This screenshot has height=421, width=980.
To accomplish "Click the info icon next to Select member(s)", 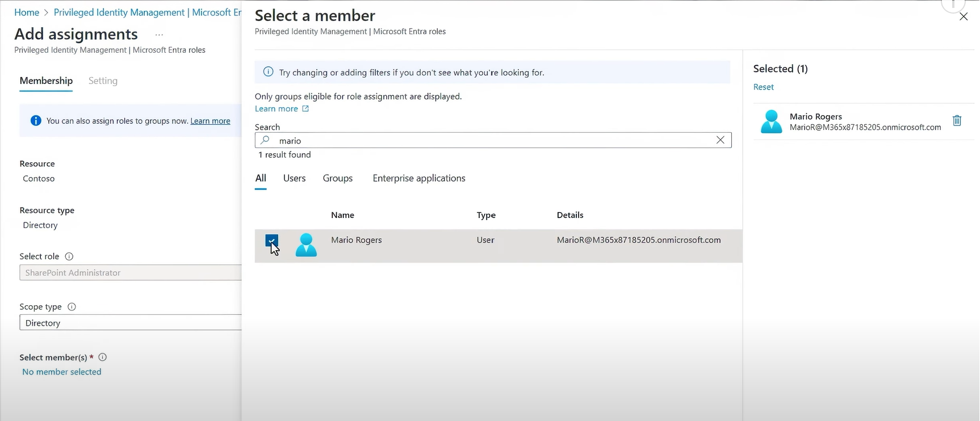I will coord(103,357).
